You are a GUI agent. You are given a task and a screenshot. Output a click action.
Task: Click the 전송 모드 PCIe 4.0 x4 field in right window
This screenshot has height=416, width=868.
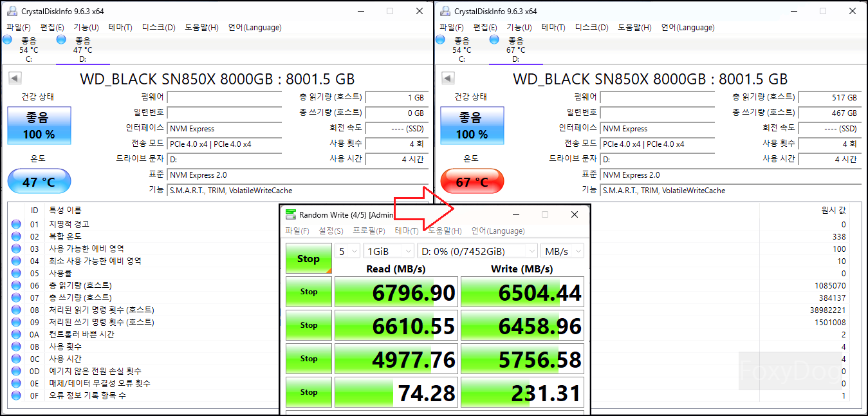pyautogui.click(x=657, y=144)
